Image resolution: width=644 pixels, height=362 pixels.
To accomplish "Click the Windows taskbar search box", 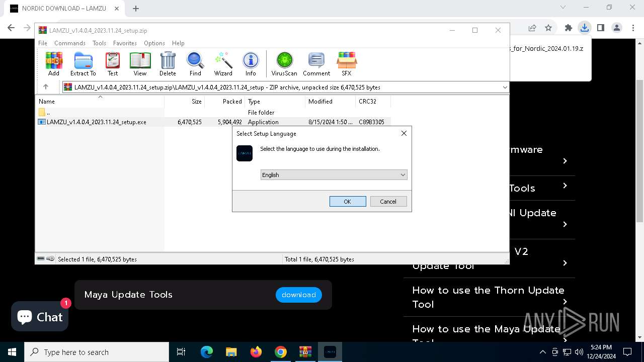I will coord(97,352).
